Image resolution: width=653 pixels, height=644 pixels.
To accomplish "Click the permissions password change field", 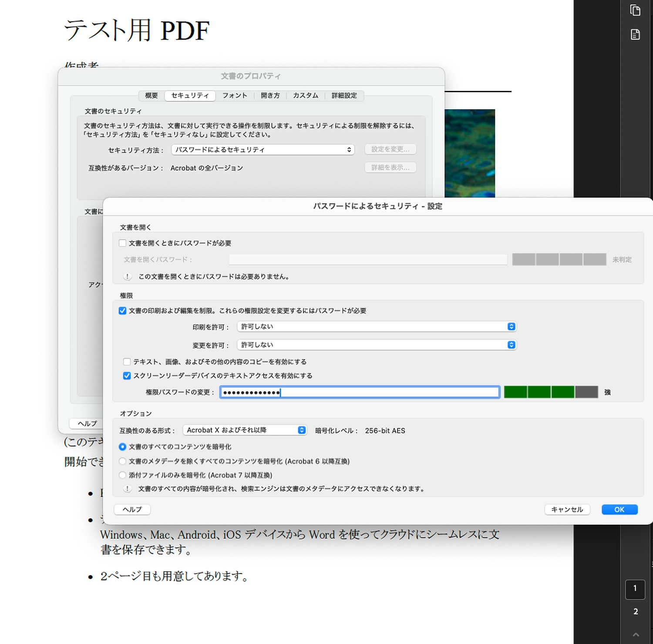I will [x=360, y=392].
